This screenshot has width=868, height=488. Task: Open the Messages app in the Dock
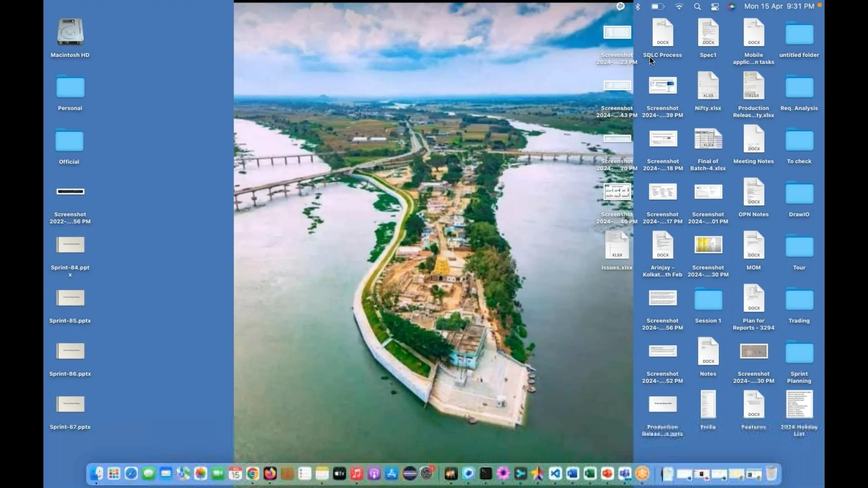[148, 474]
